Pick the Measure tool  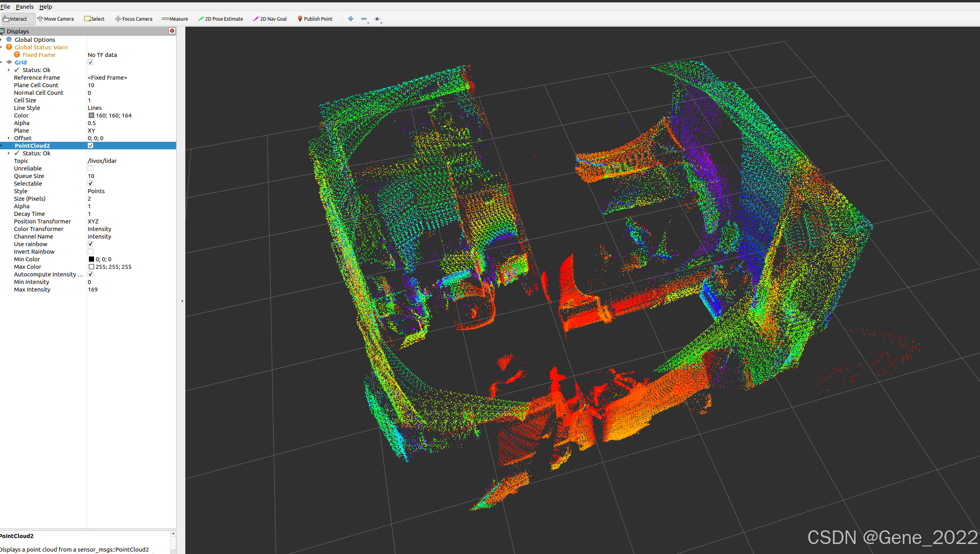coord(175,19)
